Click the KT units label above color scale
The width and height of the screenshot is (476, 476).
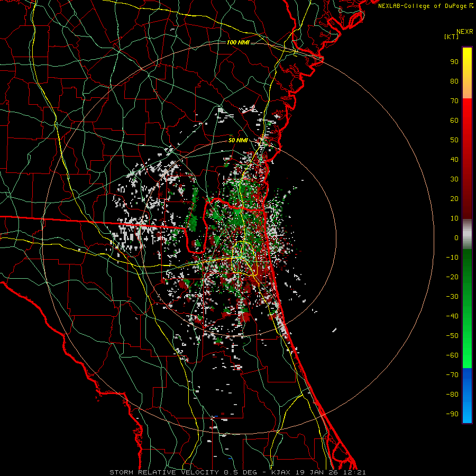click(x=451, y=36)
